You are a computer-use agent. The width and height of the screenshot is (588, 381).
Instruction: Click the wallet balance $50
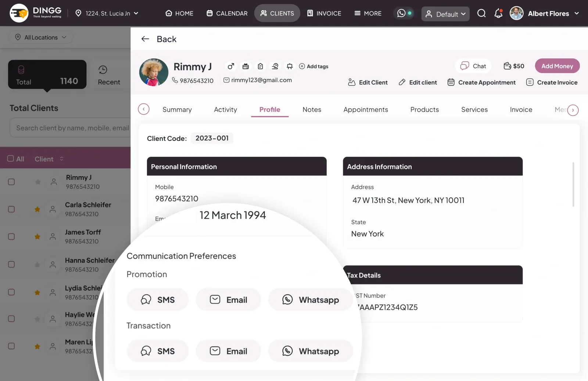[x=514, y=66]
